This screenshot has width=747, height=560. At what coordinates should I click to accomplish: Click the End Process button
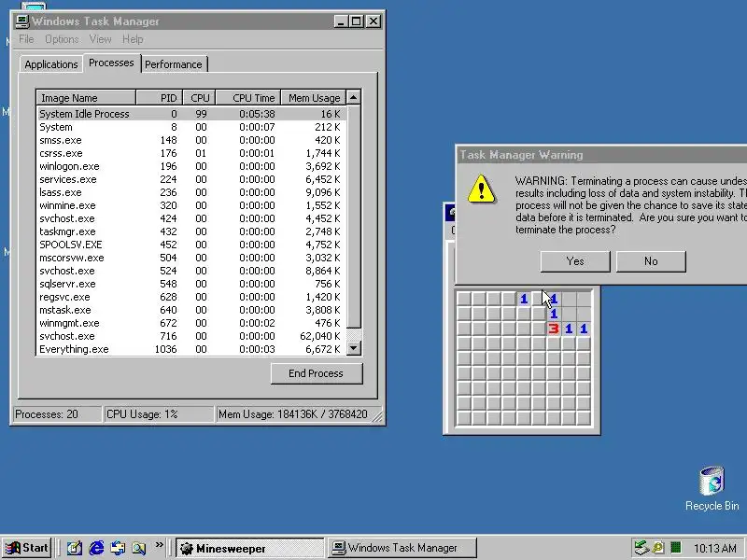pos(317,373)
